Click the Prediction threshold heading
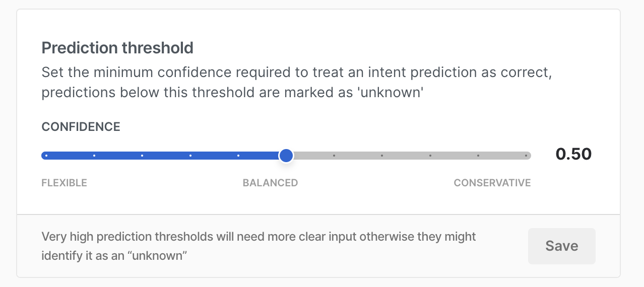The height and width of the screenshot is (287, 644). (117, 48)
